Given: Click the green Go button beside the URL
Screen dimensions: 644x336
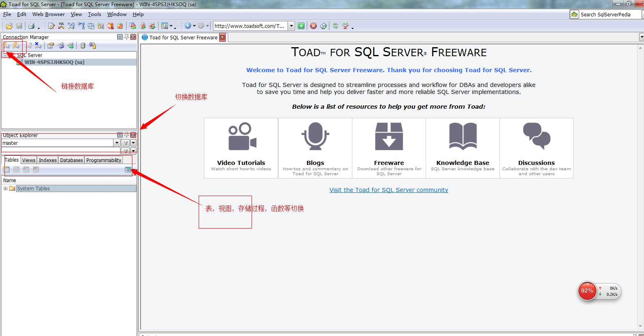Looking at the screenshot, I should pyautogui.click(x=301, y=26).
